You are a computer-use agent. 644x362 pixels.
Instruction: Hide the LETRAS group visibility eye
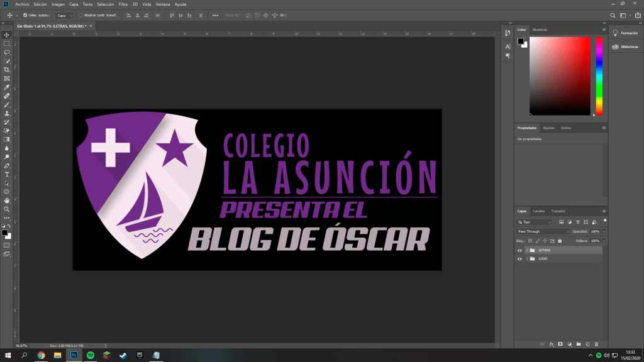[x=519, y=250]
